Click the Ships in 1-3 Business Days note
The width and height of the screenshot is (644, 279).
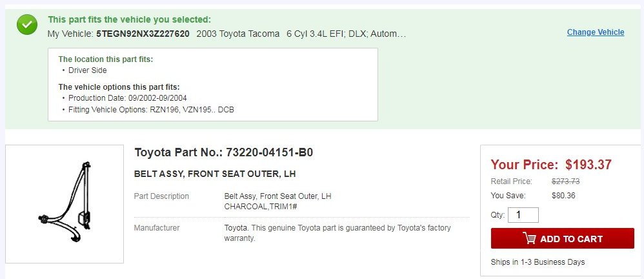click(538, 262)
